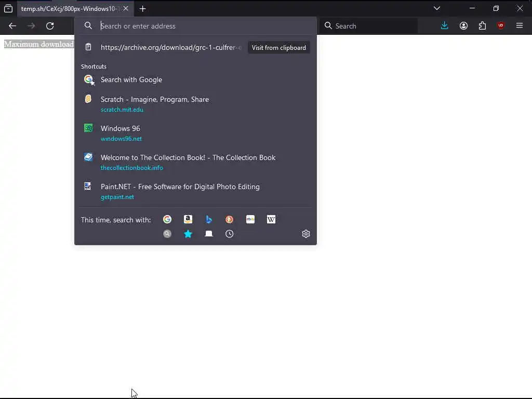Open the downloads panel
Viewport: 532px width, 399px height.
[x=445, y=26]
